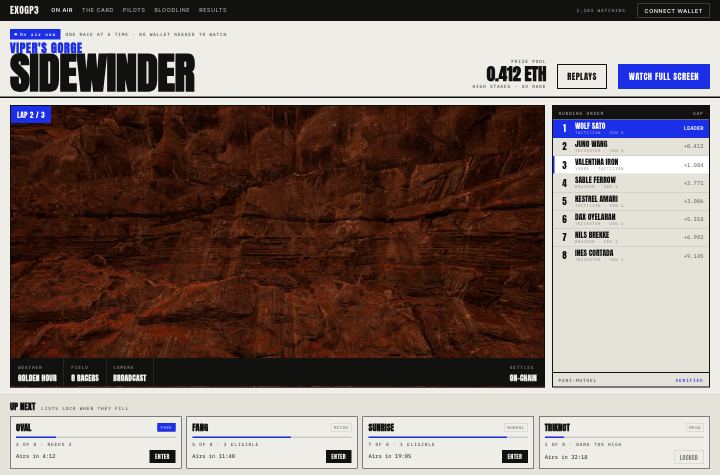
Task: Click the UP NEXT heading
Action: coord(22,407)
